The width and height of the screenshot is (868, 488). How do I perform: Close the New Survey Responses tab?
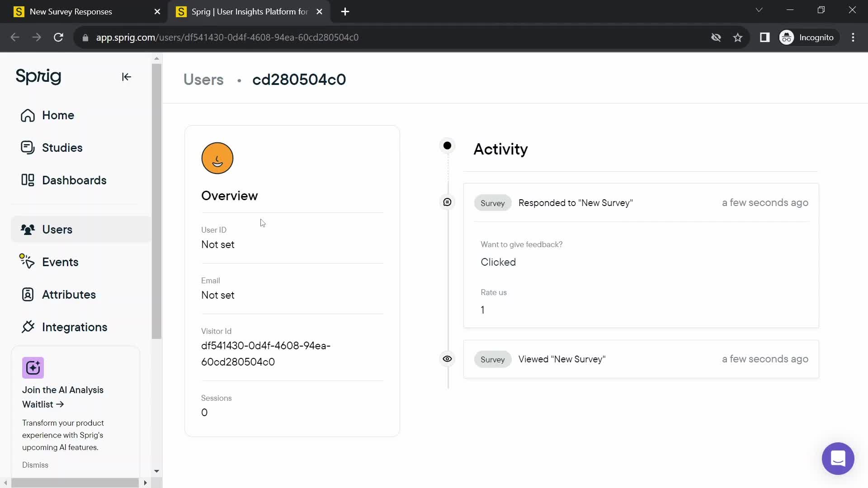point(157,12)
